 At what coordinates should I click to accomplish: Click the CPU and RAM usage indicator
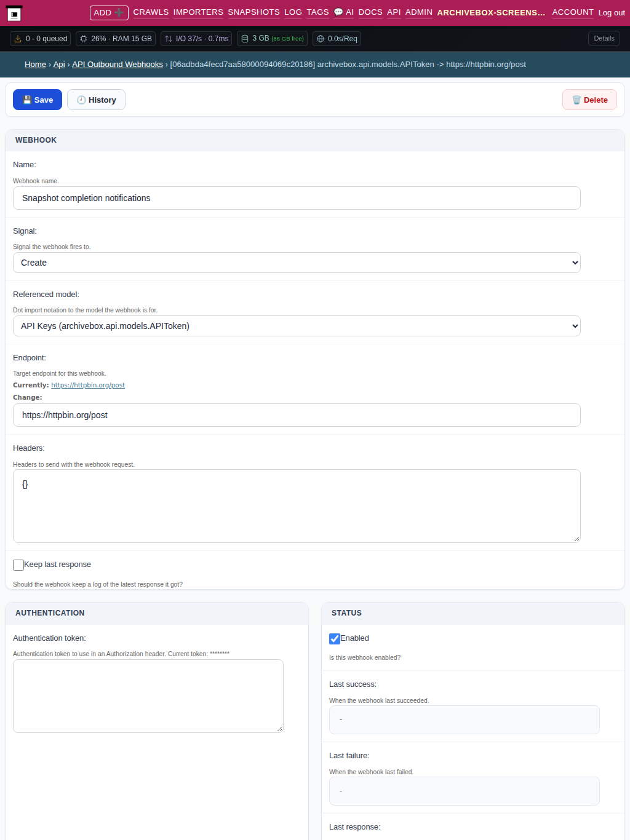coord(116,39)
